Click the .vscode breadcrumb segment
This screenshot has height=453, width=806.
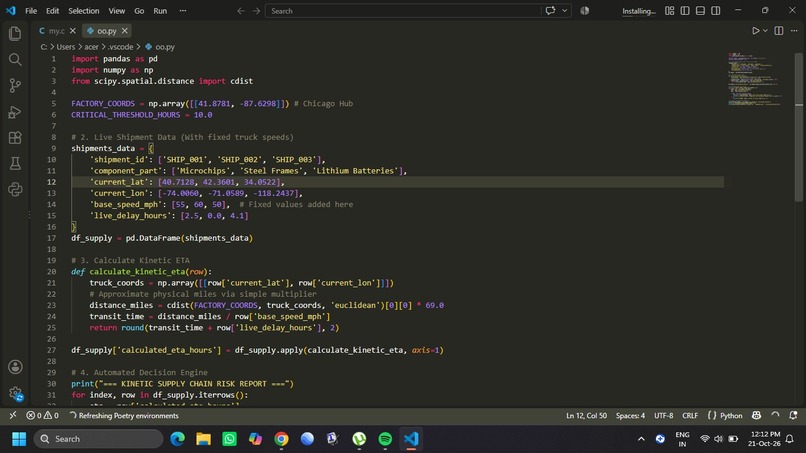120,47
